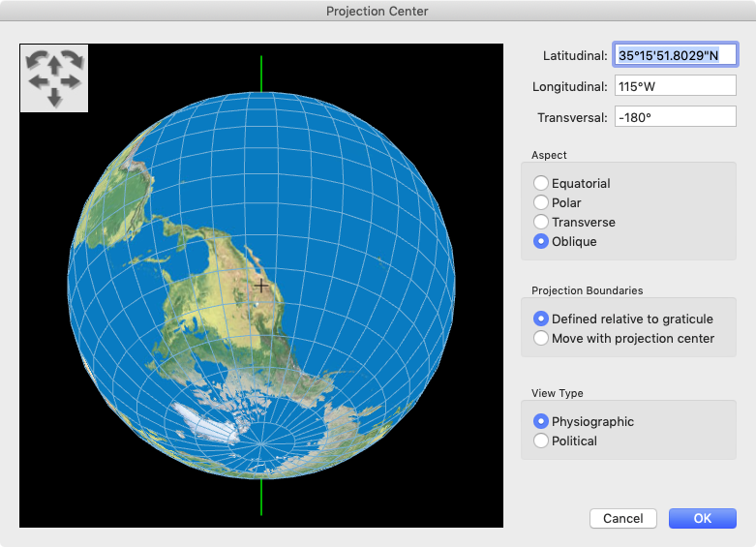756x547 pixels.
Task: Click the right arrow globe control
Action: [x=71, y=81]
